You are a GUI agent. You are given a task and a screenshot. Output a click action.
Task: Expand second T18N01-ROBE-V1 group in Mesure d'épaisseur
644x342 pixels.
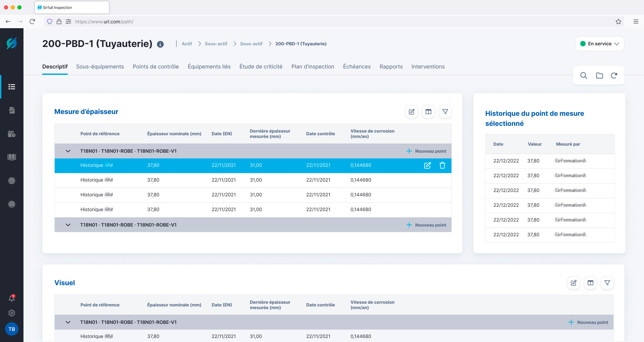(x=68, y=225)
